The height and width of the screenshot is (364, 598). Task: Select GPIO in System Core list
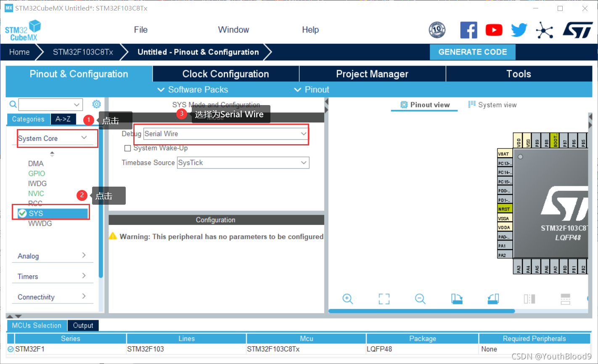point(37,174)
